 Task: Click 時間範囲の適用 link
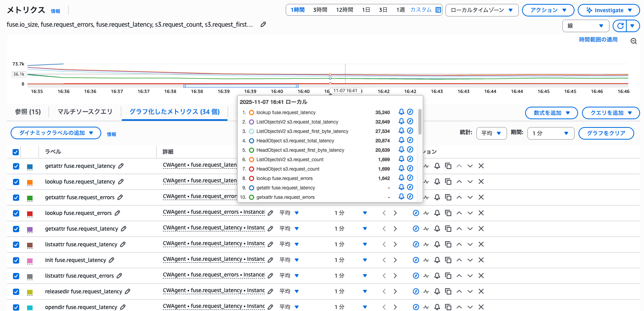click(598, 40)
